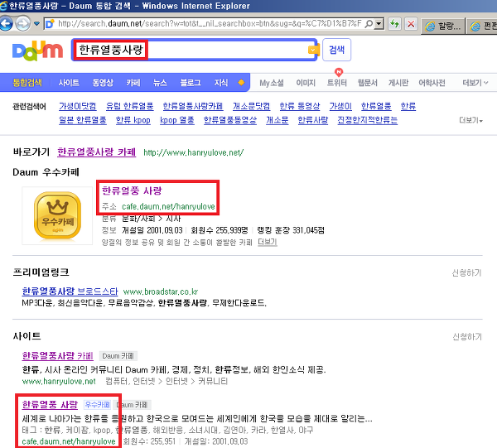Screen dimensions: 497x448
Task: Click related search 한류열풍사랑카페
Action: click(193, 106)
